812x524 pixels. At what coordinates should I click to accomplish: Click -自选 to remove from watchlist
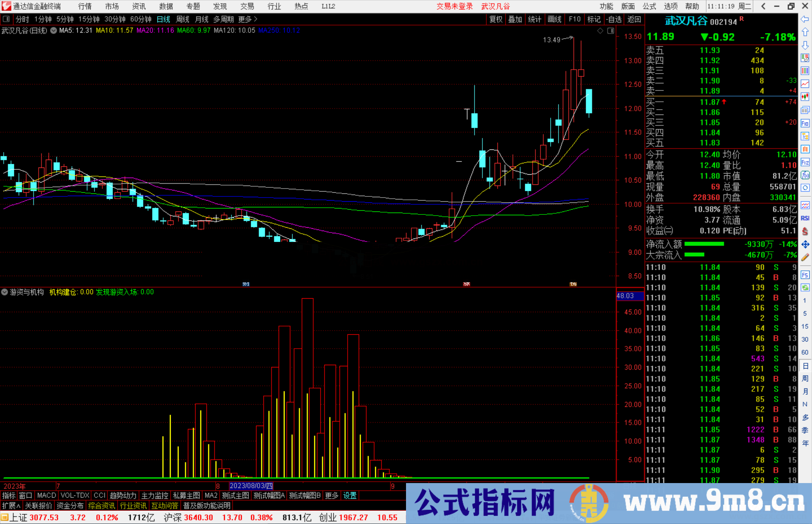tap(614, 19)
